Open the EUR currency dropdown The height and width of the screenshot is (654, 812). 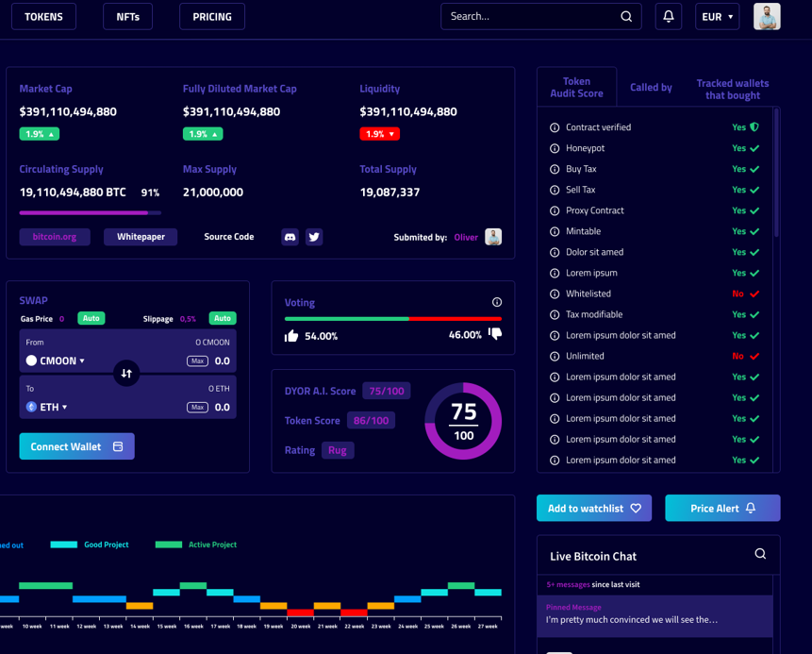(718, 17)
